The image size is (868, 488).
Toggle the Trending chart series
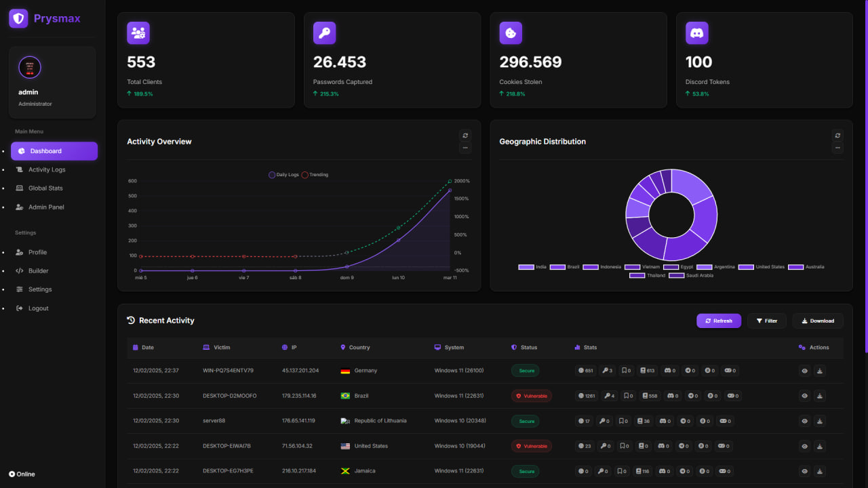click(315, 175)
